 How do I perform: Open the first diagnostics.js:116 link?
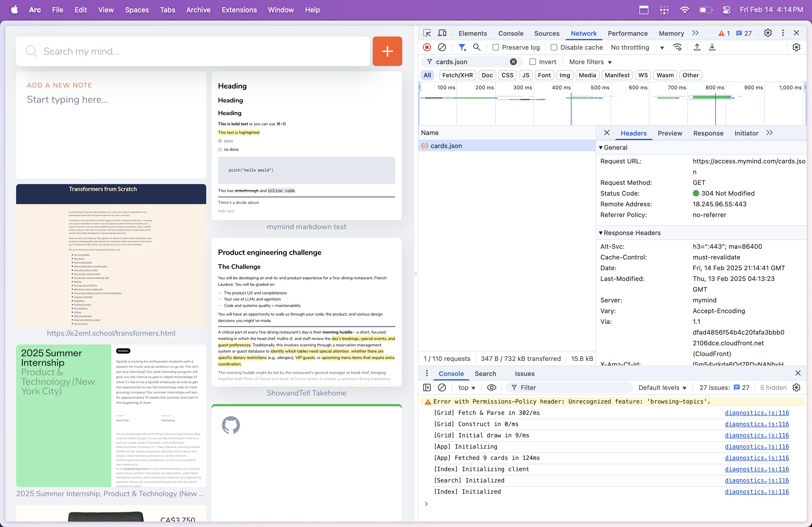coord(756,413)
